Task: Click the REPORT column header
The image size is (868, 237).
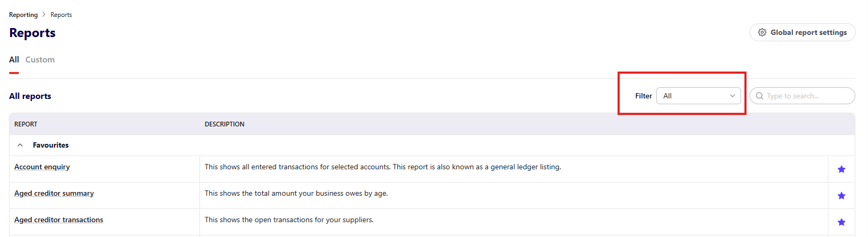Action: [26, 124]
